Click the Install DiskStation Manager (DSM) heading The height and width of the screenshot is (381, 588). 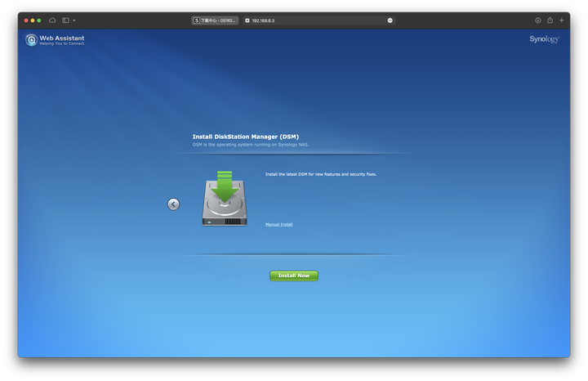pos(246,137)
